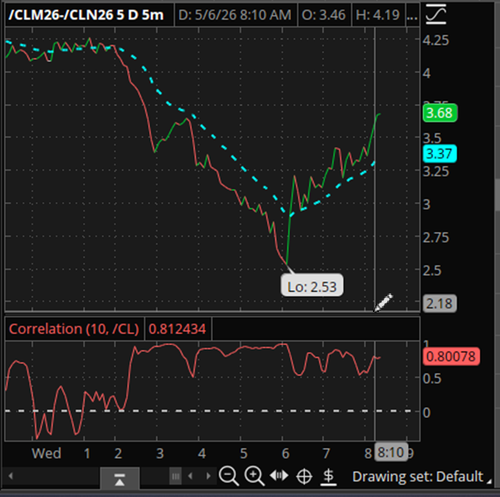Click the zoom in magnifier icon

click(x=254, y=476)
